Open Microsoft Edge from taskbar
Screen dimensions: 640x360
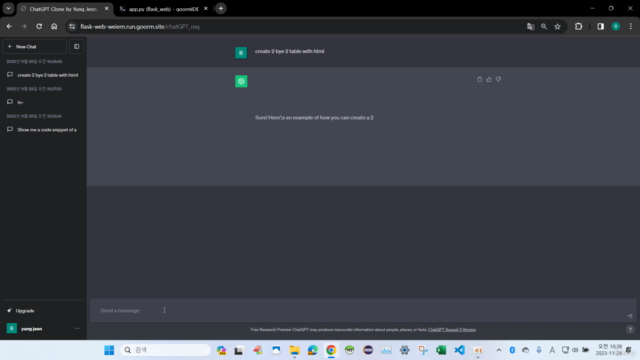(x=313, y=350)
